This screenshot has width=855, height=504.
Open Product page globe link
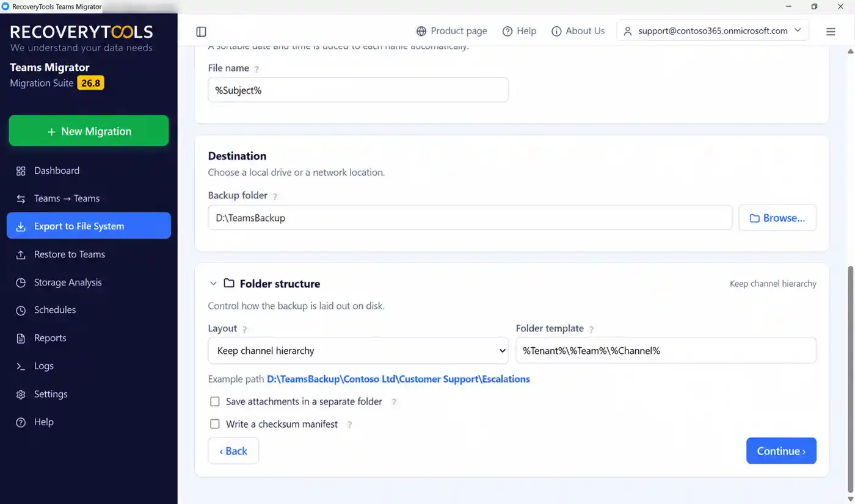coord(451,31)
